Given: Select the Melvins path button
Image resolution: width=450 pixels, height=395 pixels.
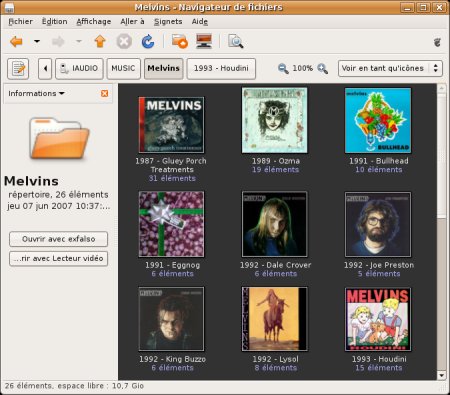Looking at the screenshot, I should 163,69.
